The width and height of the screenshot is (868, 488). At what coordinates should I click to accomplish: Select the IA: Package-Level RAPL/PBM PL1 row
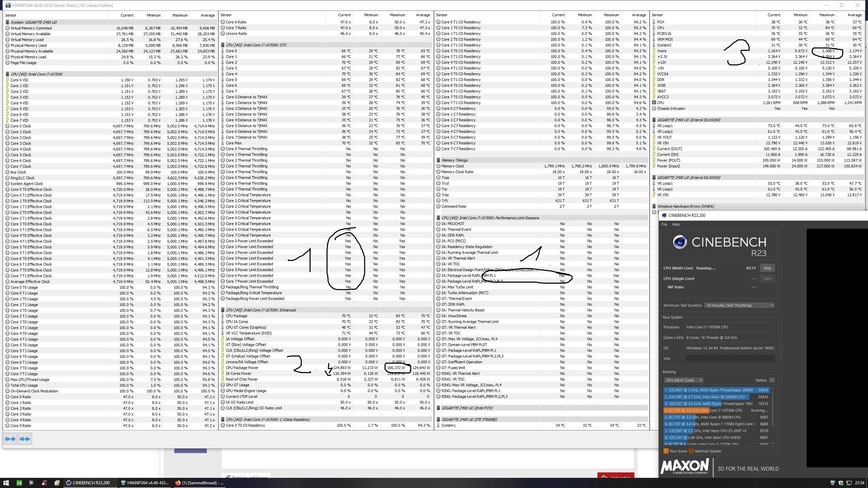coord(541,276)
